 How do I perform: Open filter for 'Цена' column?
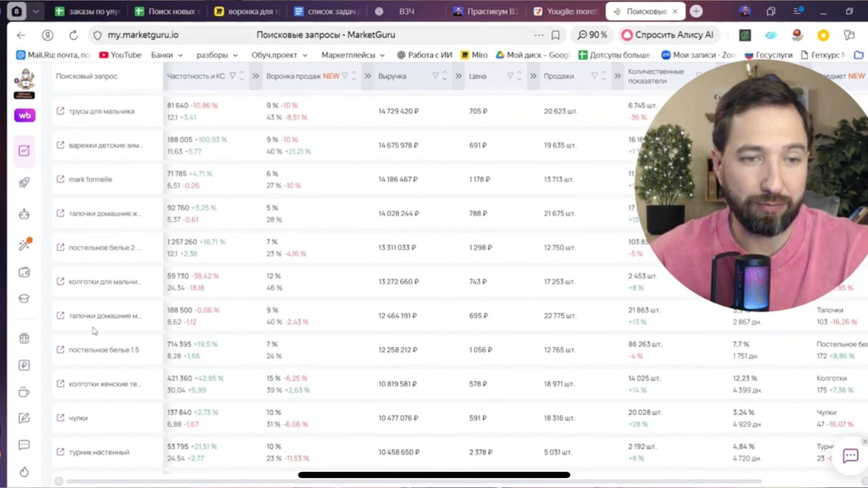(510, 75)
